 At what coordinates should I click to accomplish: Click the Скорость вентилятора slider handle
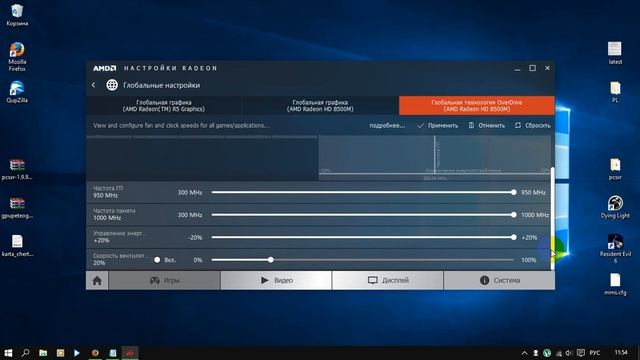(271, 260)
